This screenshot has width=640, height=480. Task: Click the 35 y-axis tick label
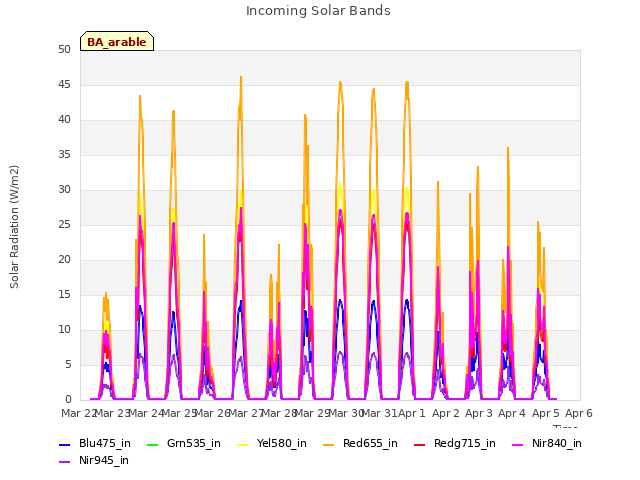tap(64, 155)
